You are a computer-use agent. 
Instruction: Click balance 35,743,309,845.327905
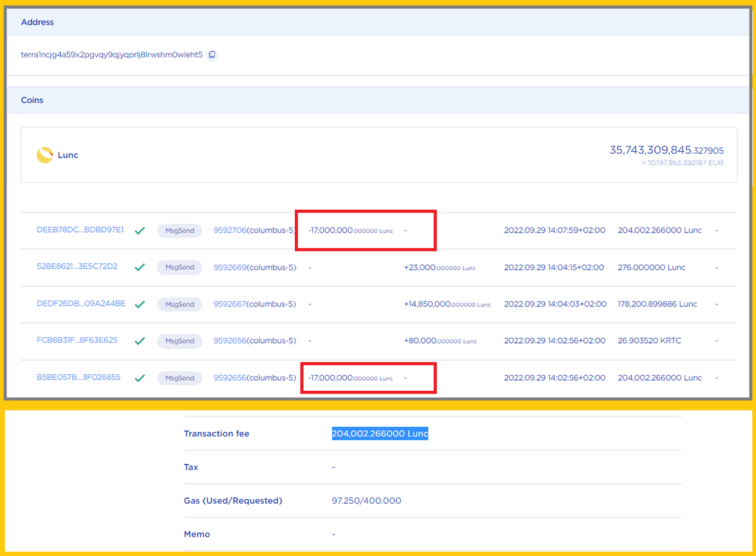click(667, 150)
